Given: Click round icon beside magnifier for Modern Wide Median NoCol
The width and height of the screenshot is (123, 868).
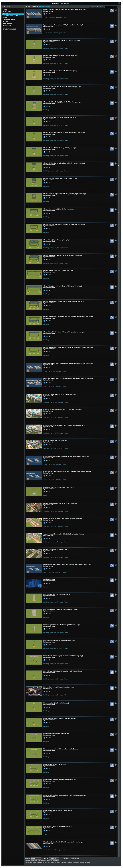Looking at the screenshot, I should [x=116, y=796].
